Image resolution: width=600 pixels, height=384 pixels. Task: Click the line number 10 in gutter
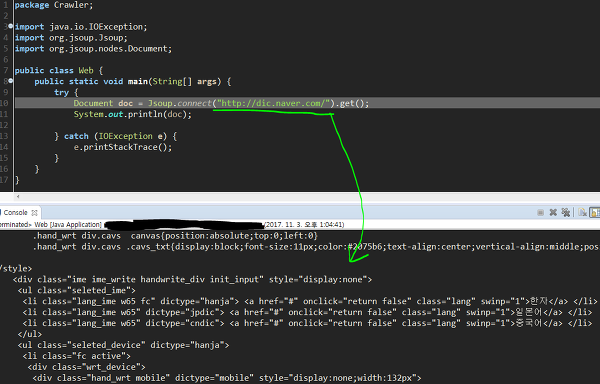4,103
